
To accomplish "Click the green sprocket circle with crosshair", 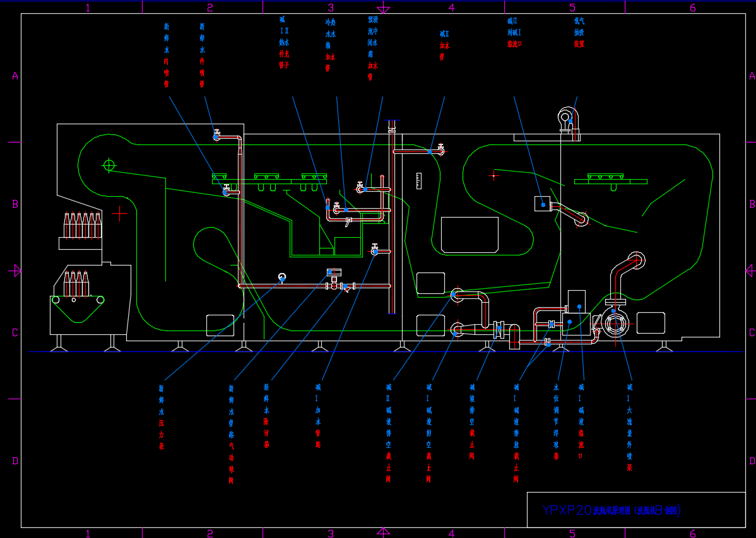I will click(109, 165).
